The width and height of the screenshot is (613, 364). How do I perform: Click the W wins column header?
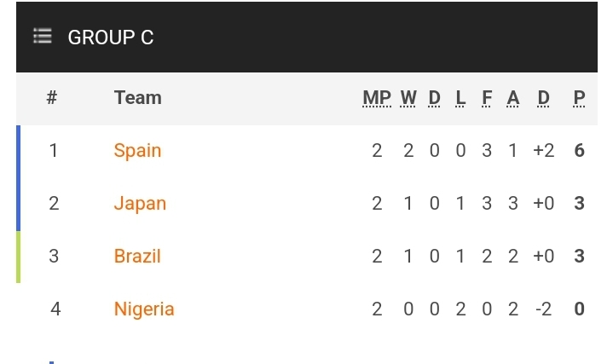pyautogui.click(x=408, y=98)
